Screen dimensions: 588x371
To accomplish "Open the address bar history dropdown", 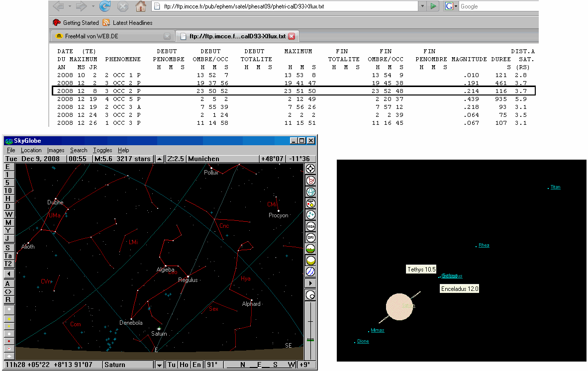I will pos(422,6).
